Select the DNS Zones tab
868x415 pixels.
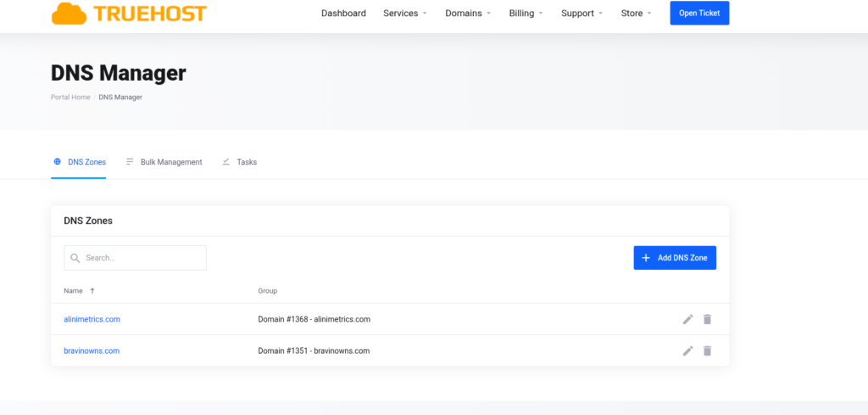pos(80,162)
